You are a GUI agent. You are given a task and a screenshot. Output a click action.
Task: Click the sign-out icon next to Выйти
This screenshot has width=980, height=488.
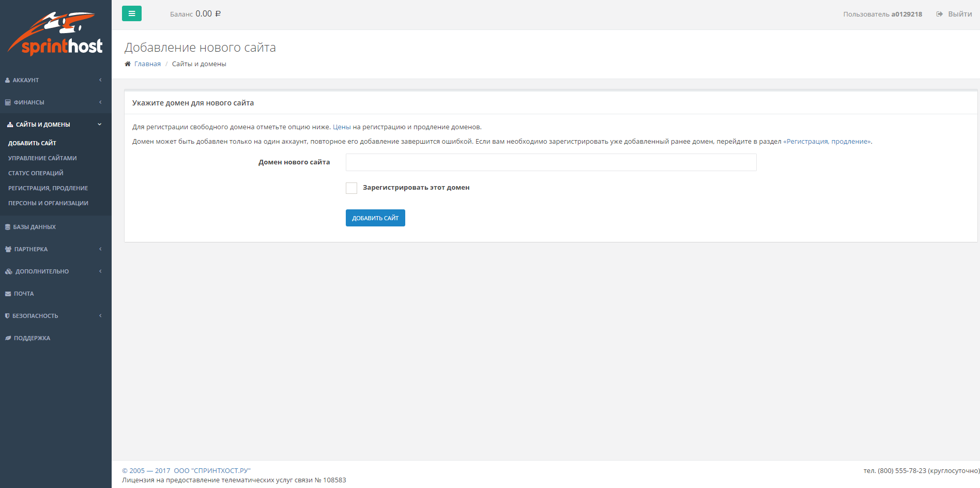click(940, 14)
